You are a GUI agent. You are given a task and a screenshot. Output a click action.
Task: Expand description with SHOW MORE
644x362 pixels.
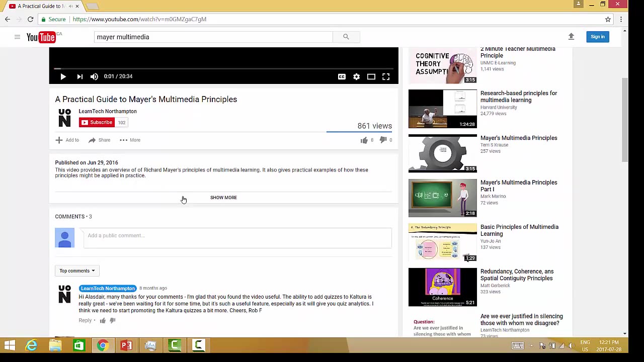[223, 198]
